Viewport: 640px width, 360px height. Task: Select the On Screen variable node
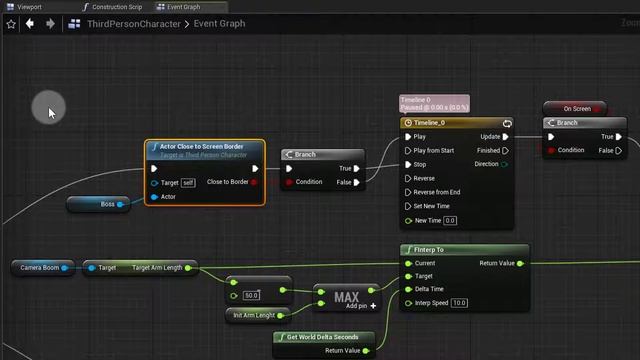tap(575, 109)
